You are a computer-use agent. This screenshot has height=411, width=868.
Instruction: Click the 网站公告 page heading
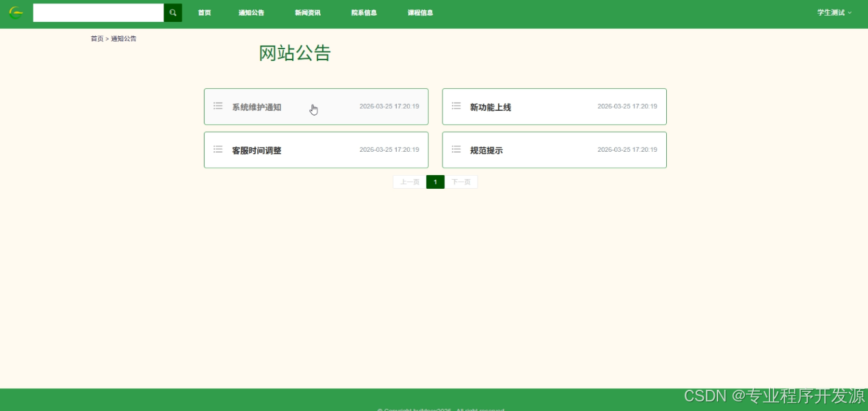point(295,53)
